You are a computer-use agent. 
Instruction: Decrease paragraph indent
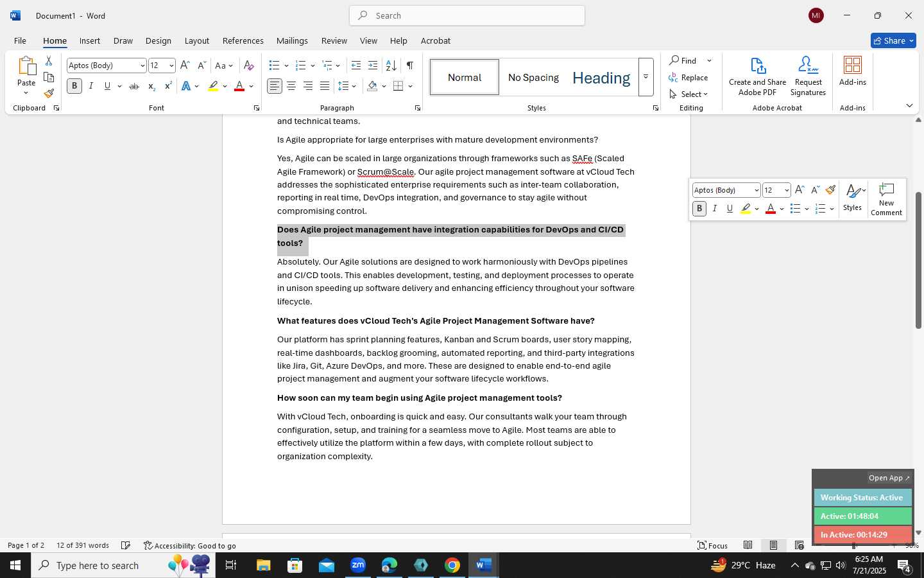point(356,65)
